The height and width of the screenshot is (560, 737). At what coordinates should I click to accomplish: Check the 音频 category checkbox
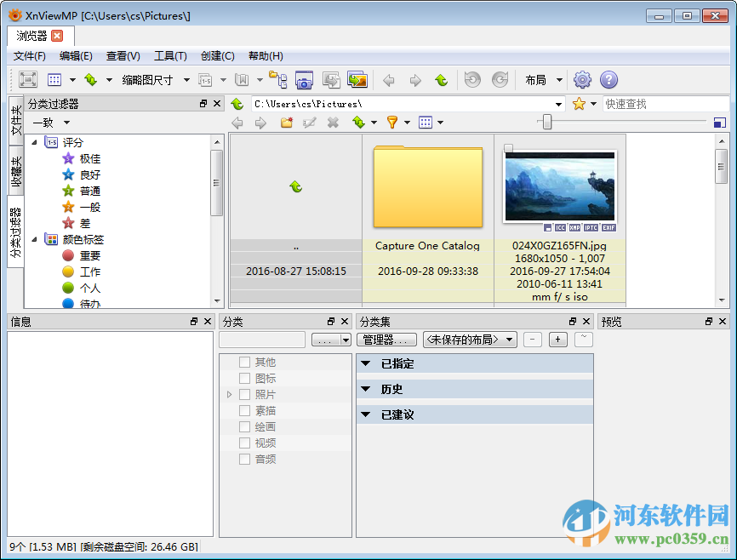[x=244, y=459]
